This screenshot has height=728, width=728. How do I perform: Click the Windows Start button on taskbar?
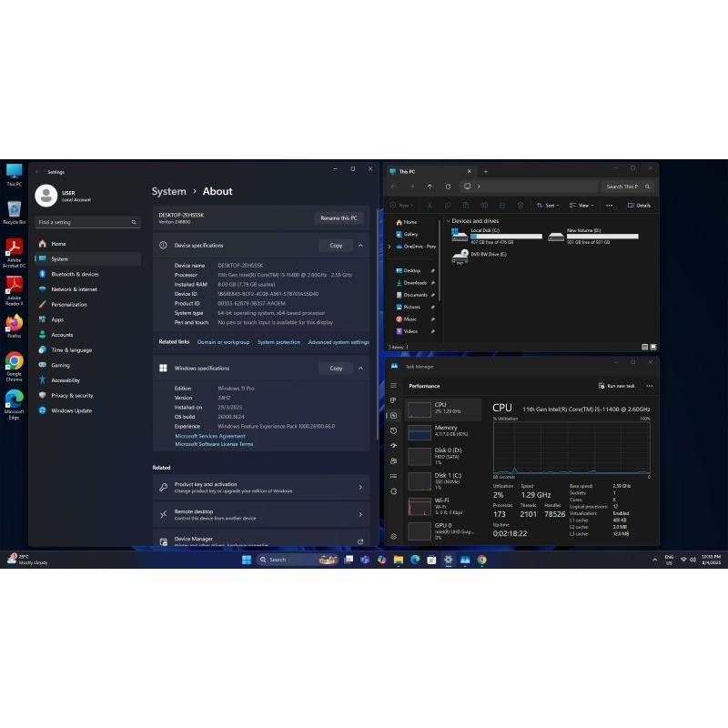pos(247,560)
